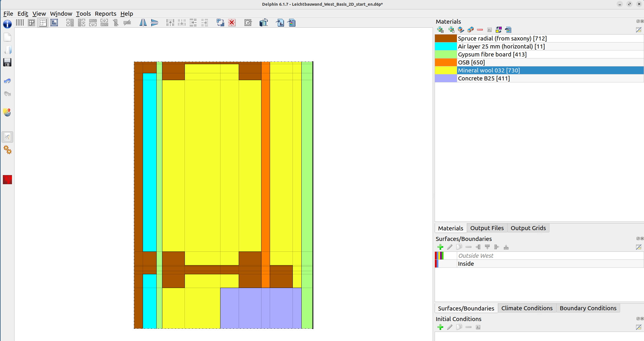
Task: Select Gypsum fibre board [413] row
Action: click(x=539, y=54)
